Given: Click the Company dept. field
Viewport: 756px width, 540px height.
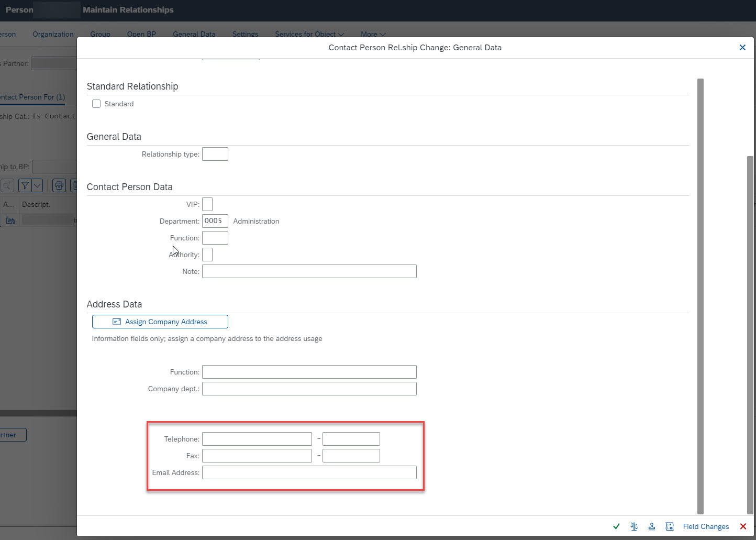Looking at the screenshot, I should [309, 389].
